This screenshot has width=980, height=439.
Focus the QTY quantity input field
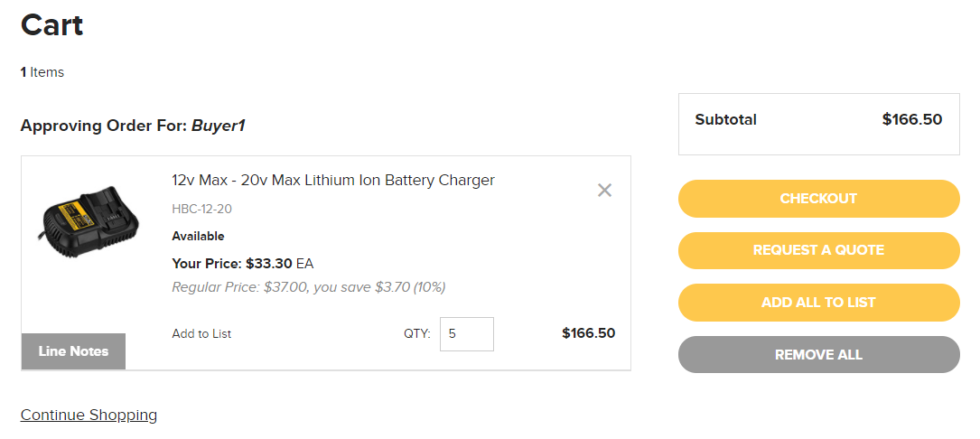467,334
